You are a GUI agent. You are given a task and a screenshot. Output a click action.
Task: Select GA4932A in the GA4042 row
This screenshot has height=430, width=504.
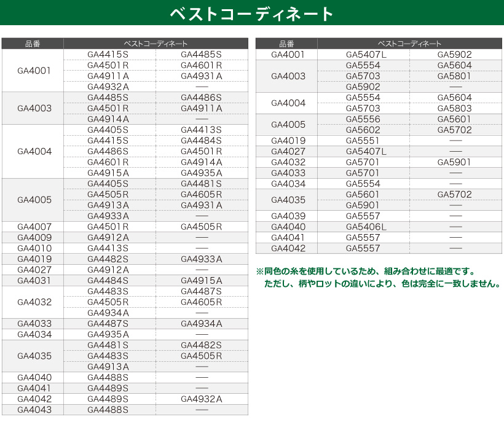201,399
